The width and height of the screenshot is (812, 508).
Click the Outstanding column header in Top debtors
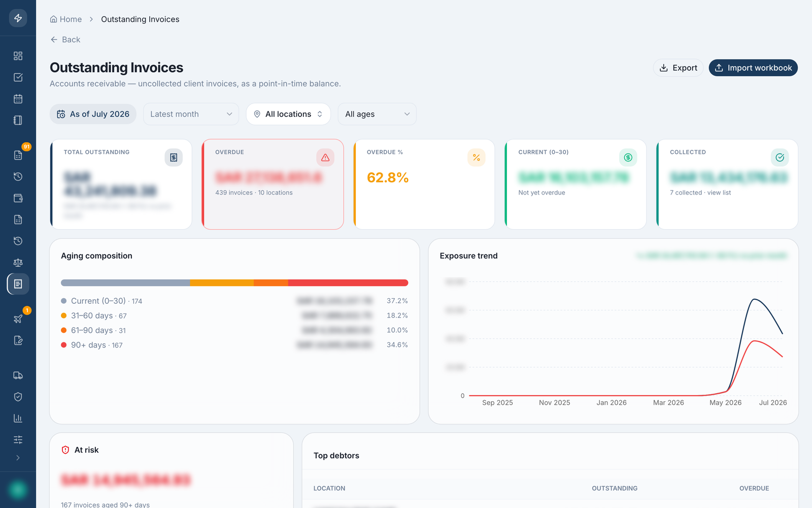point(615,488)
